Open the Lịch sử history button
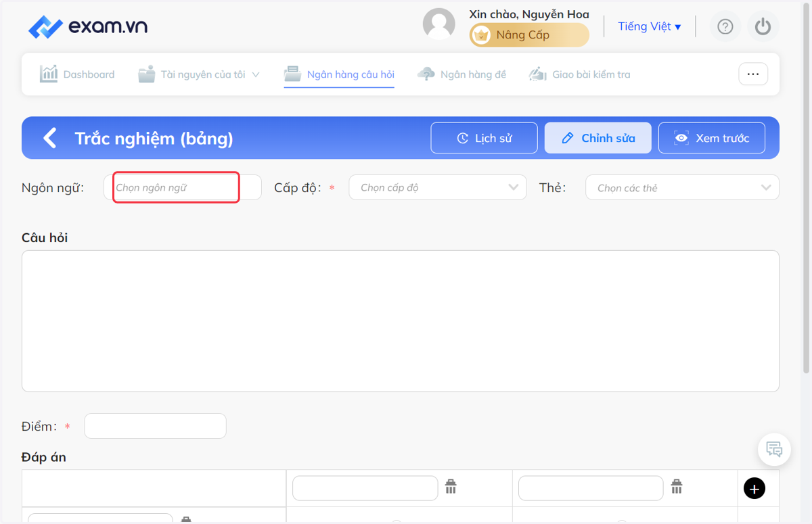 coord(484,138)
